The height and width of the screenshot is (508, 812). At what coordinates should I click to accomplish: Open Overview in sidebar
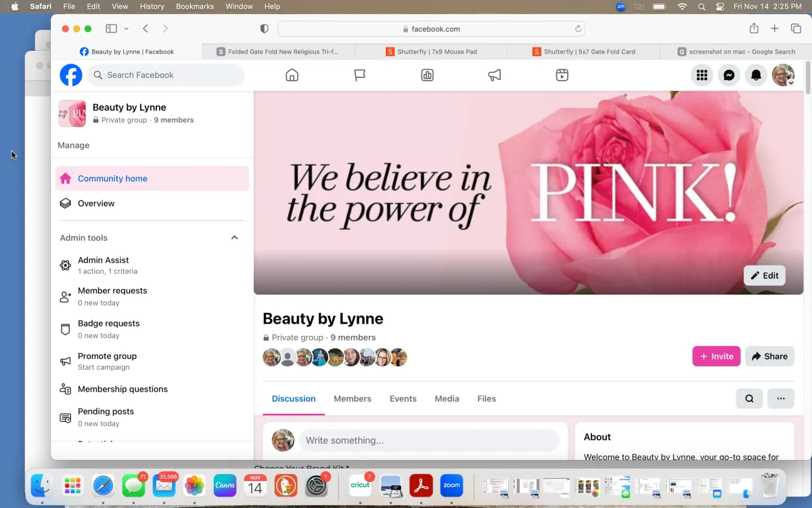152,203
